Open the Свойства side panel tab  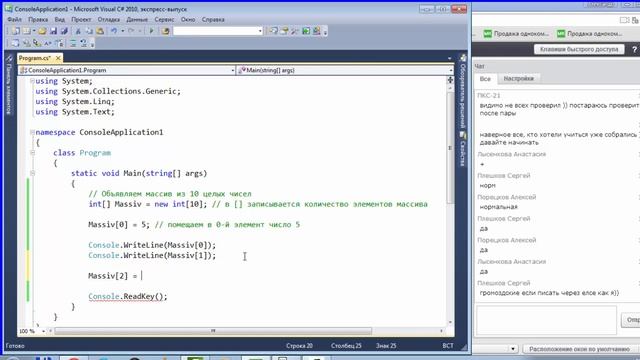tap(463, 149)
